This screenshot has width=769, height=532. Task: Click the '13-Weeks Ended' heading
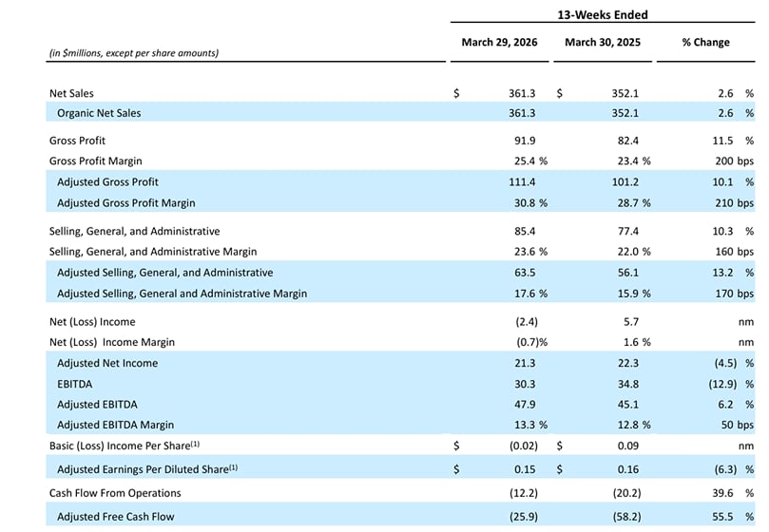pos(603,14)
